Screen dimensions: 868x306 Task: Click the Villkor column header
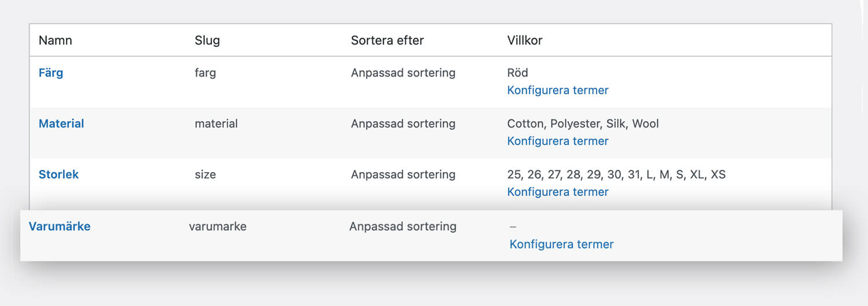[x=525, y=41]
